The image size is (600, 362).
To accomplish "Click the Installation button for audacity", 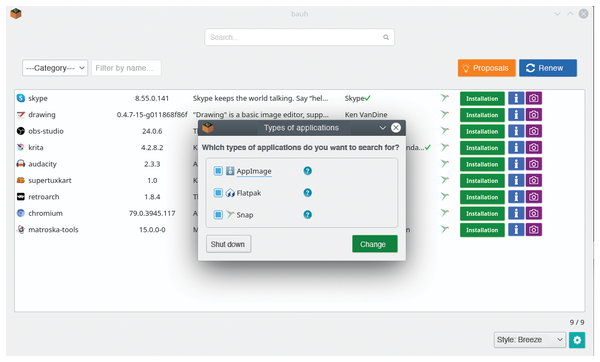I will coord(482,164).
